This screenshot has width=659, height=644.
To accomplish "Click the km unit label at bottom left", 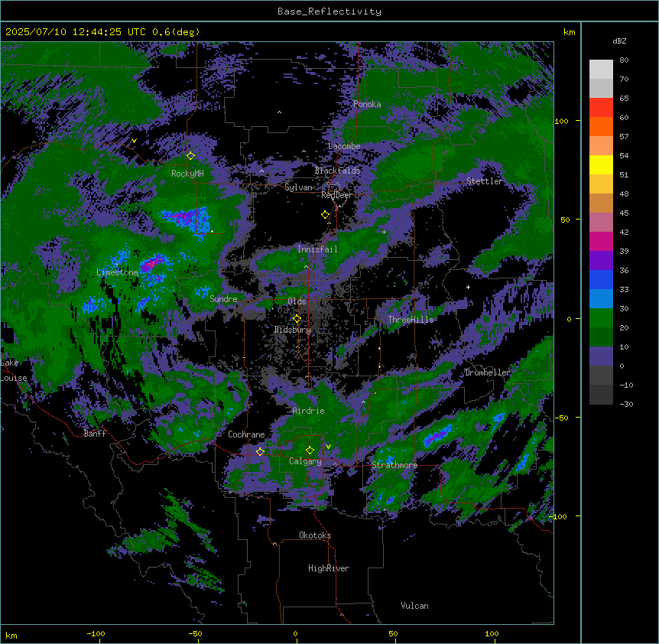I will pyautogui.click(x=11, y=635).
